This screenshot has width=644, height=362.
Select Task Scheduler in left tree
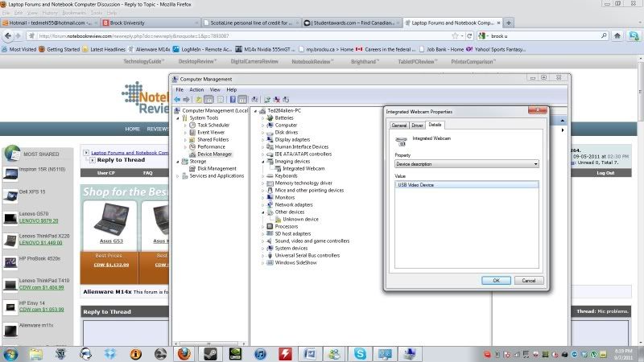pyautogui.click(x=213, y=125)
